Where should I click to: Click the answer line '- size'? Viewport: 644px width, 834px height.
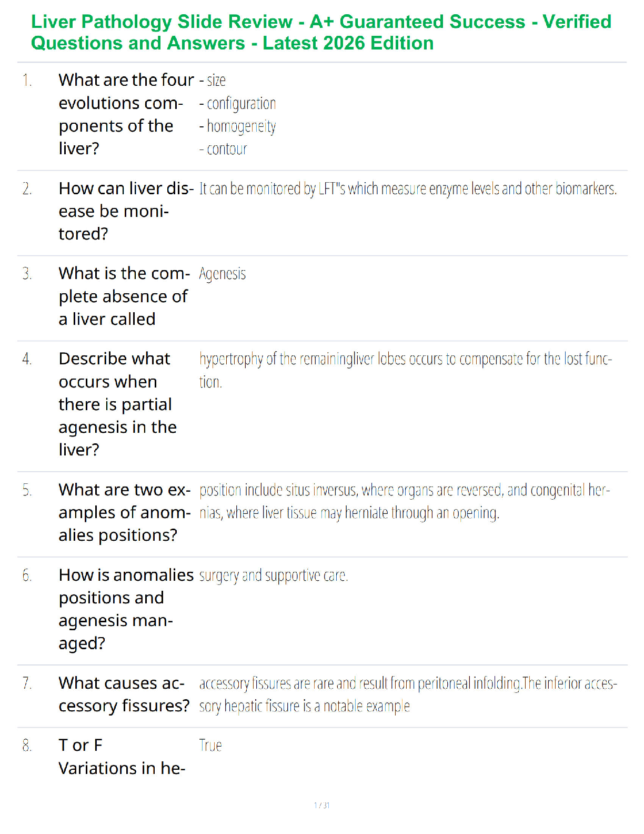213,80
